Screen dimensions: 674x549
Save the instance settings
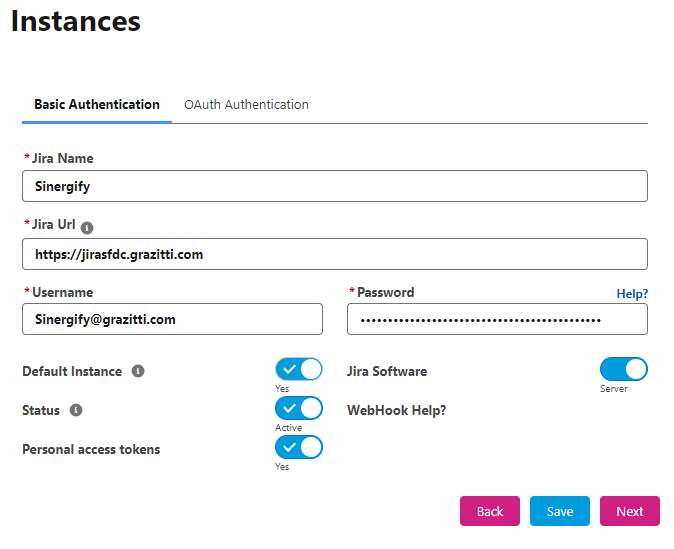pyautogui.click(x=560, y=511)
